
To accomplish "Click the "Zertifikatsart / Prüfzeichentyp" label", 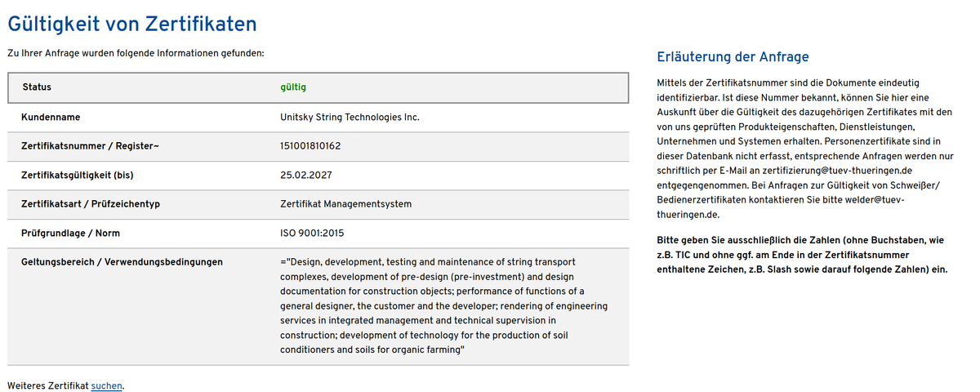I will click(x=90, y=204).
